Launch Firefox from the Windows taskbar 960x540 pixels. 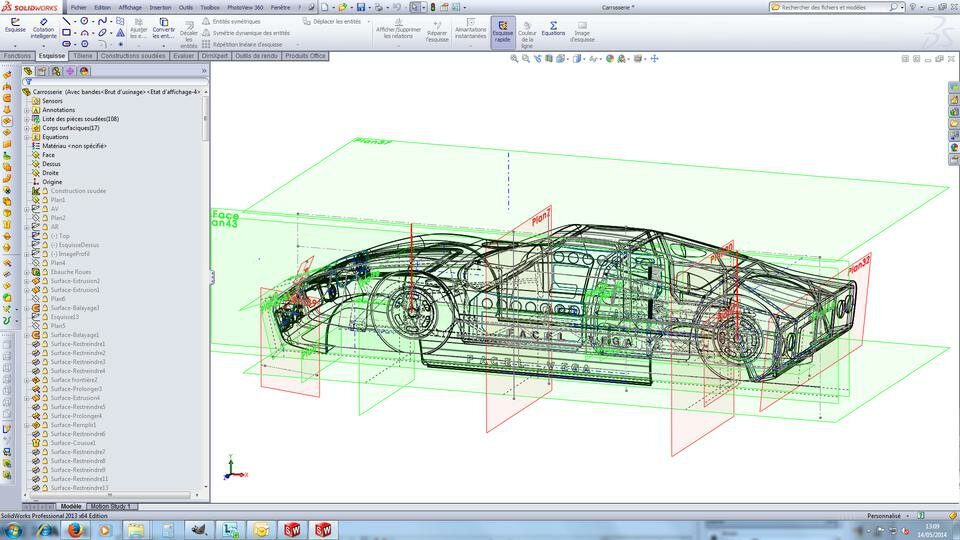tap(75, 530)
